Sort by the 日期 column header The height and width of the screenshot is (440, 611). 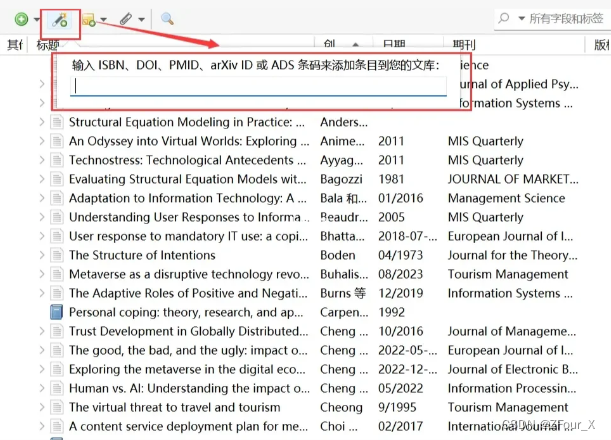394,45
